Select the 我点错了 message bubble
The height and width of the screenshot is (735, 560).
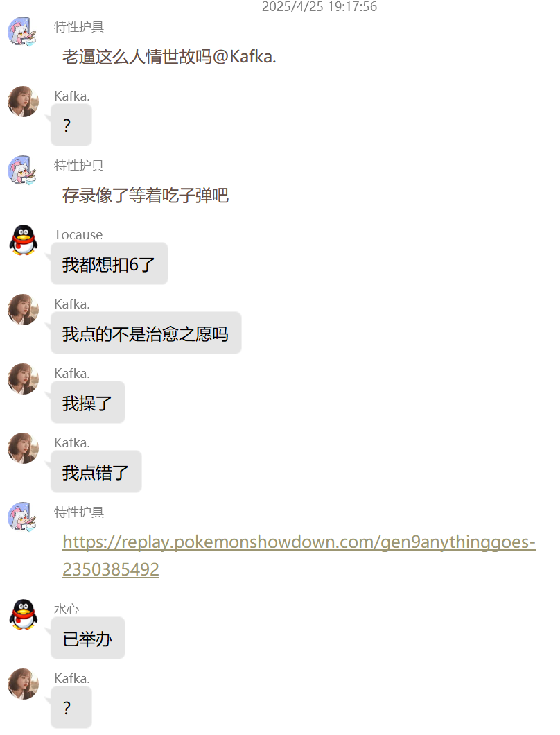96,472
